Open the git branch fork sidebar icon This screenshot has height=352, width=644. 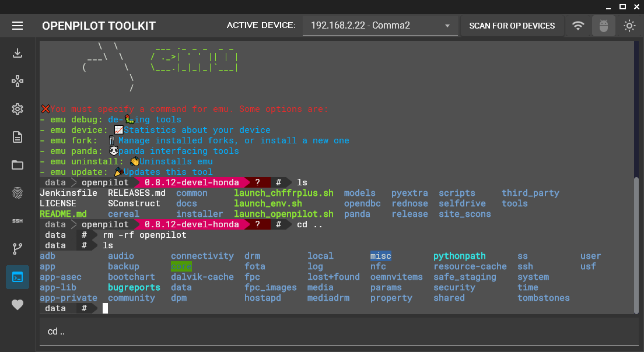[x=17, y=249]
